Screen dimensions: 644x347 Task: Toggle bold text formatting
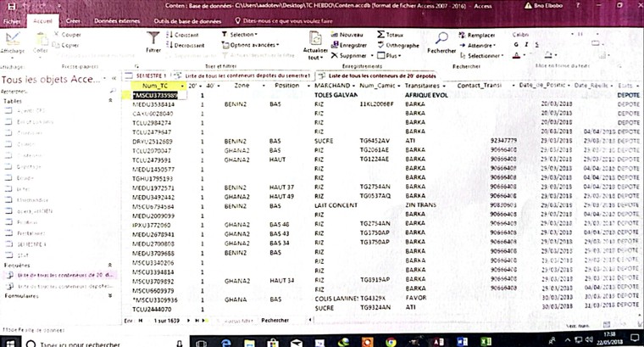(x=516, y=45)
